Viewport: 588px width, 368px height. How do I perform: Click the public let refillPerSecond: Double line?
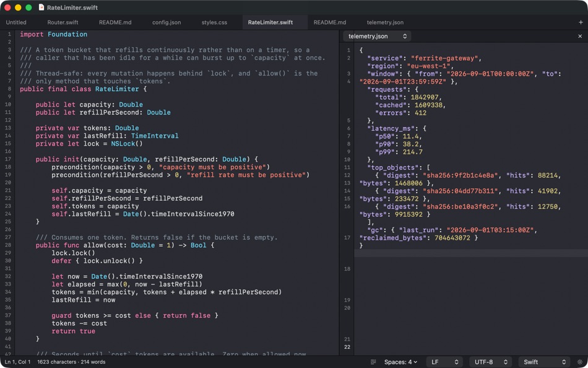103,112
